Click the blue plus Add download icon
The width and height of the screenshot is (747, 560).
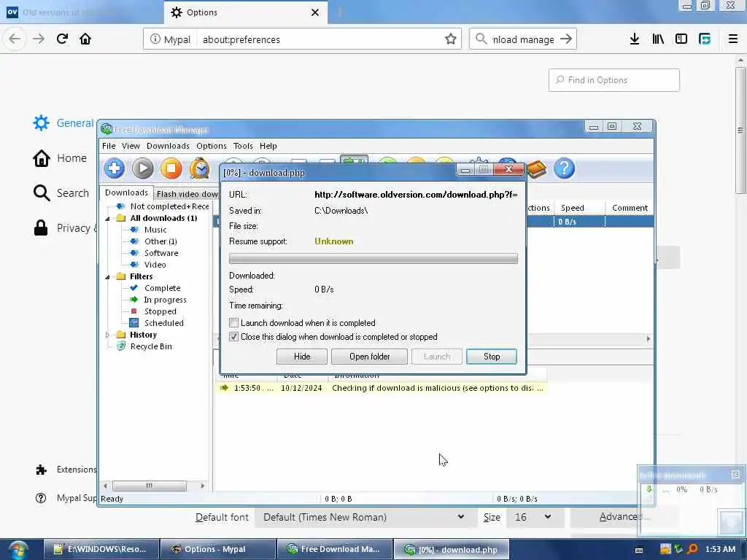coord(115,168)
